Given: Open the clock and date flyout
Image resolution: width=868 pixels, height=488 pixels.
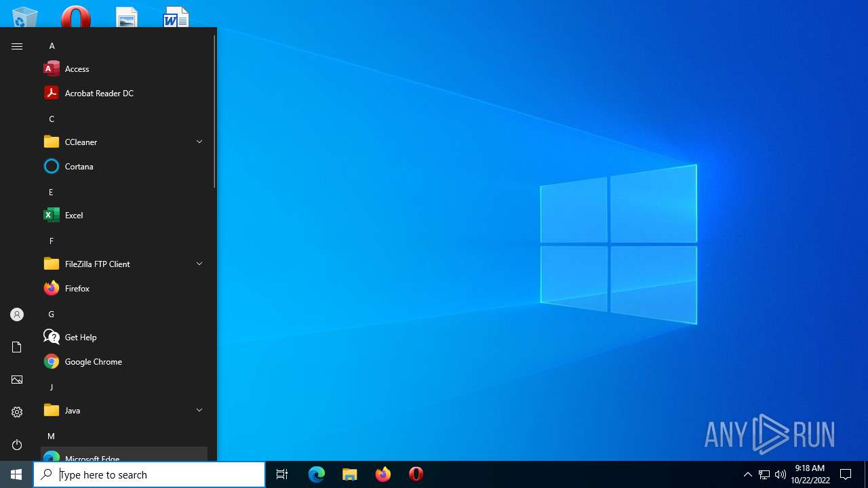Looking at the screenshot, I should [x=810, y=474].
